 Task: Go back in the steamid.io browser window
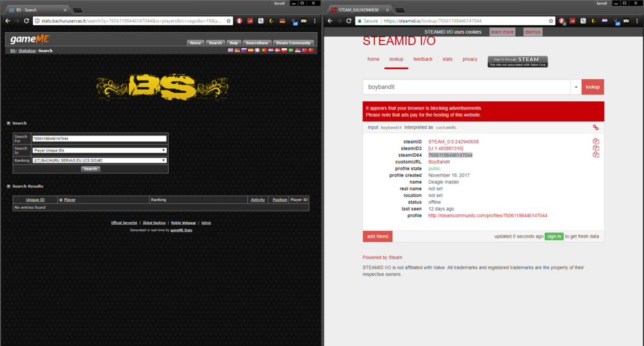[x=330, y=21]
